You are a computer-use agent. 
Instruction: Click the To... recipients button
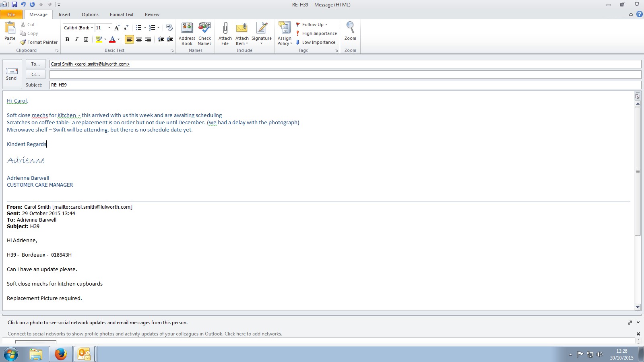pyautogui.click(x=35, y=64)
